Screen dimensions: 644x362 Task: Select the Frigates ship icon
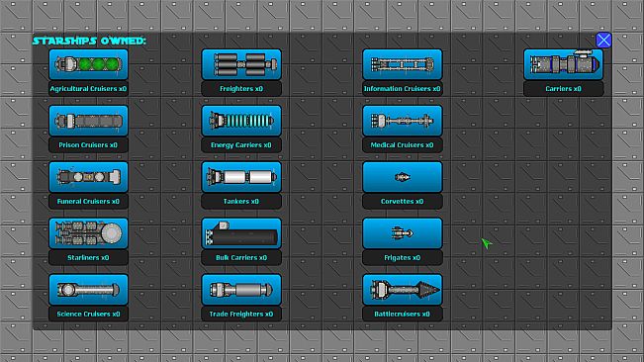(403, 233)
